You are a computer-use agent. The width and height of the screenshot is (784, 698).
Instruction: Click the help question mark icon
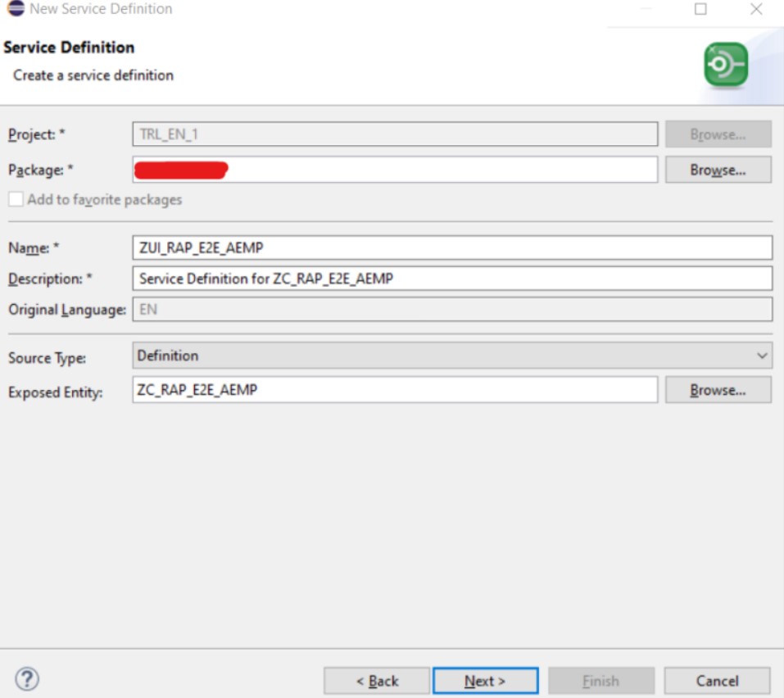(x=27, y=678)
